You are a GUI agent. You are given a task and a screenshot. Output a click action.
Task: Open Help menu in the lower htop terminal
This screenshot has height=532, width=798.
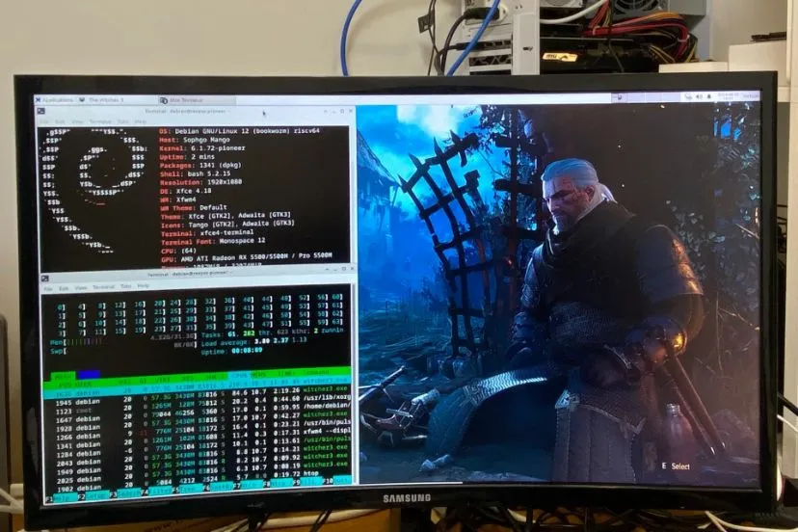[x=144, y=286]
